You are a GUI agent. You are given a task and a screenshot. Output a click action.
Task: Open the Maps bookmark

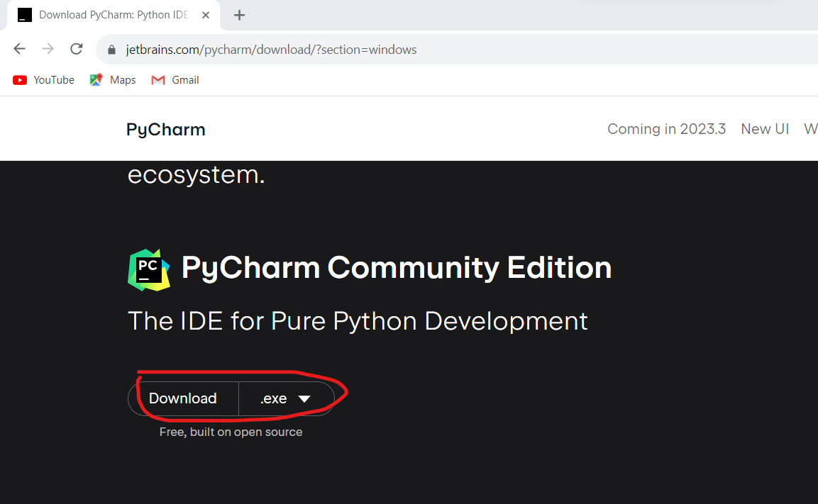point(113,79)
